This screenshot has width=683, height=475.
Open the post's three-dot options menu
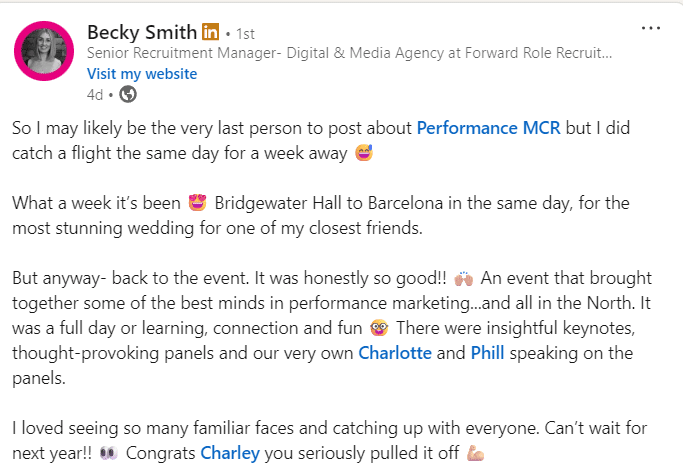point(651,28)
